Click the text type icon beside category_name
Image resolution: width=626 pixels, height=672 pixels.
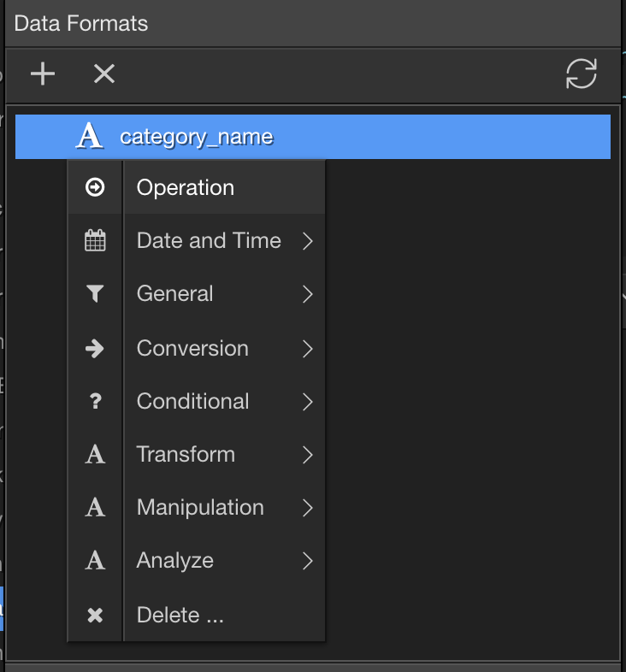[89, 136]
